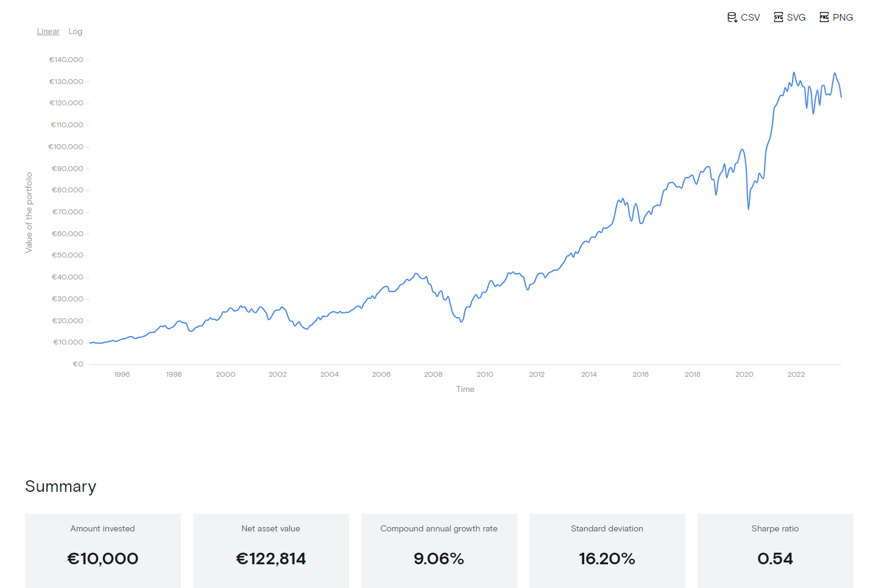Viewport: 873px width, 588px height.
Task: Click the SVG export text label
Action: point(796,18)
